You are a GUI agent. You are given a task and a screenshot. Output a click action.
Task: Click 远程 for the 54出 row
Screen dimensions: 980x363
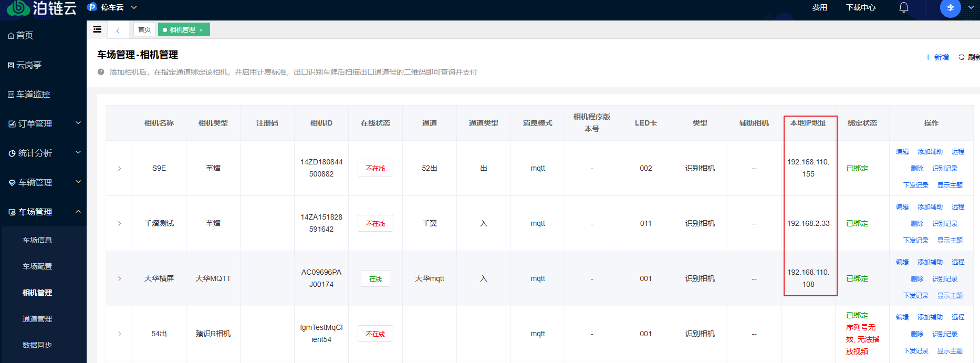[x=958, y=317]
